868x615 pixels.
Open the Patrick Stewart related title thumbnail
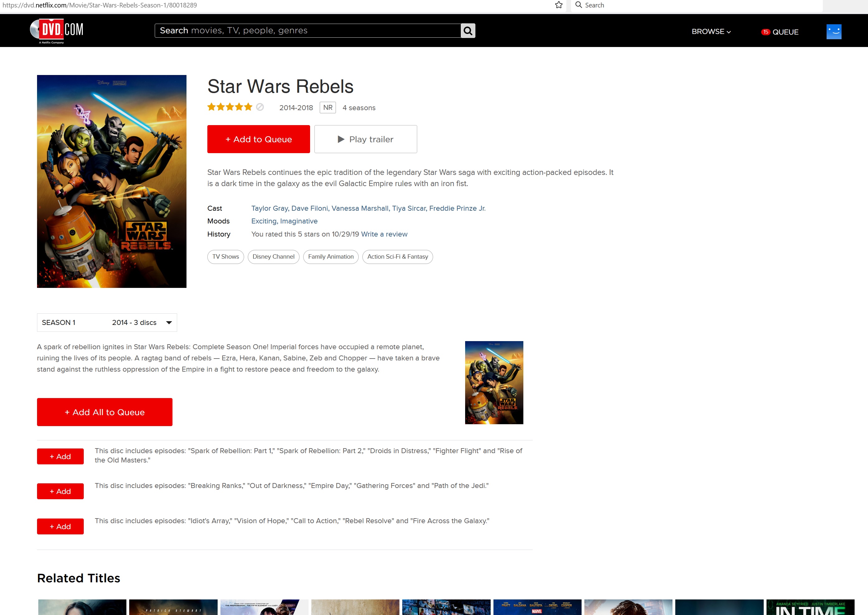tap(173, 607)
